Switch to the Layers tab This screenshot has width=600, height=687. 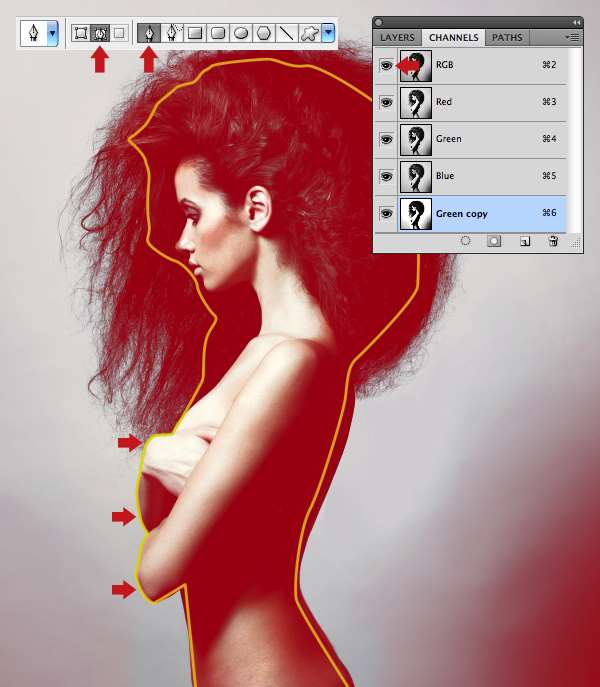pos(397,38)
